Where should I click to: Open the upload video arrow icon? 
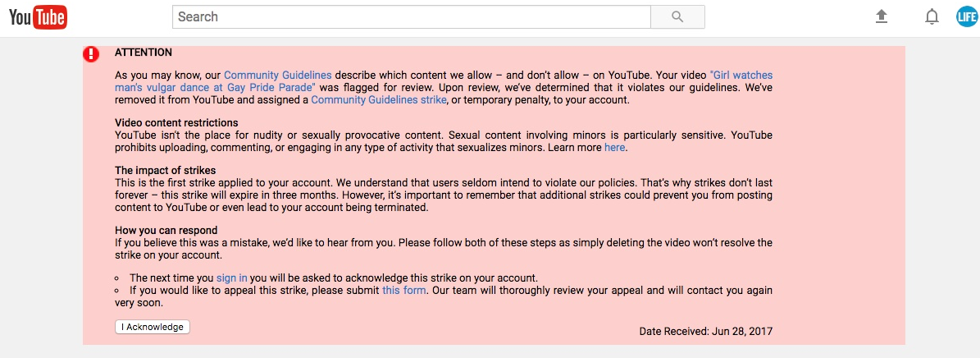click(x=882, y=17)
